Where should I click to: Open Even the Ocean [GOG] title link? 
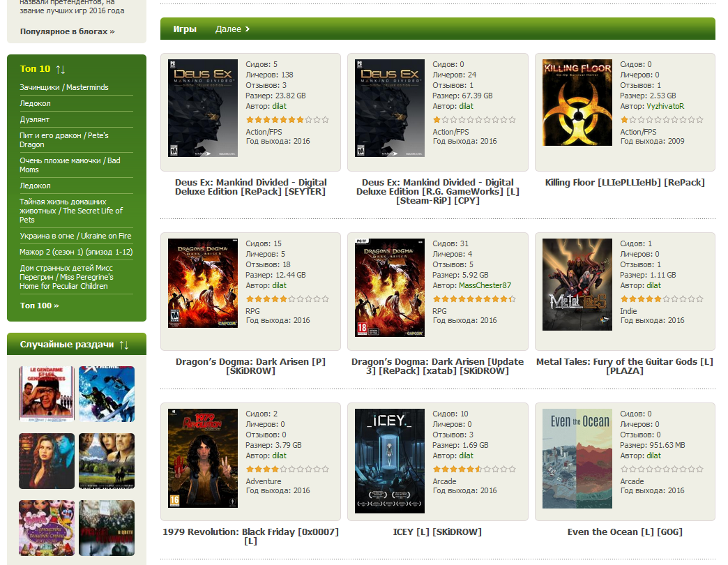(x=625, y=532)
